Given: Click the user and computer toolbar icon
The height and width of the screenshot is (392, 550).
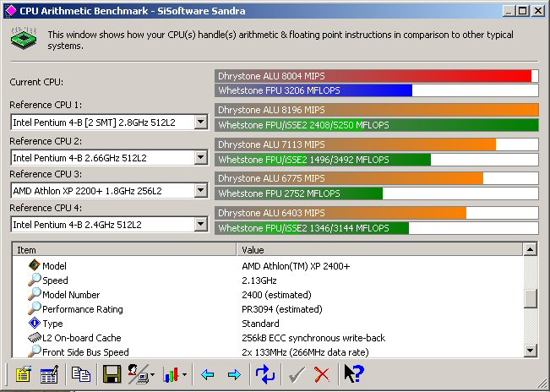Looking at the screenshot, I should coord(138,374).
